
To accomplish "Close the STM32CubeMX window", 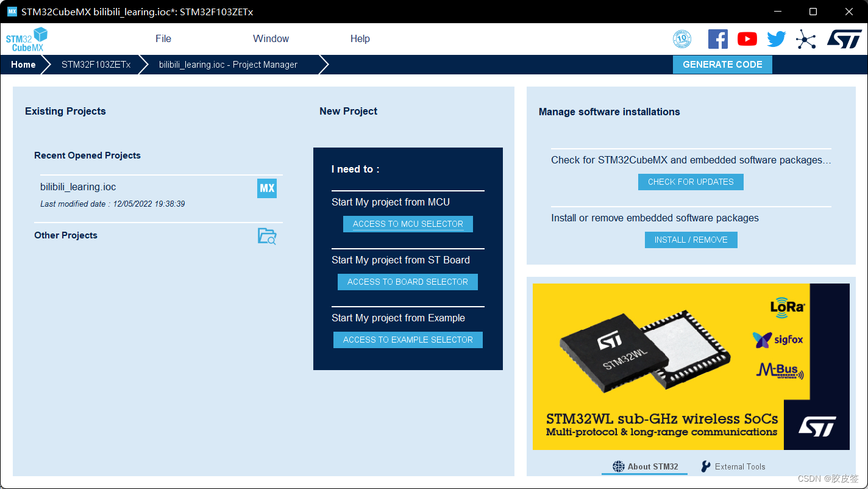I will [849, 12].
